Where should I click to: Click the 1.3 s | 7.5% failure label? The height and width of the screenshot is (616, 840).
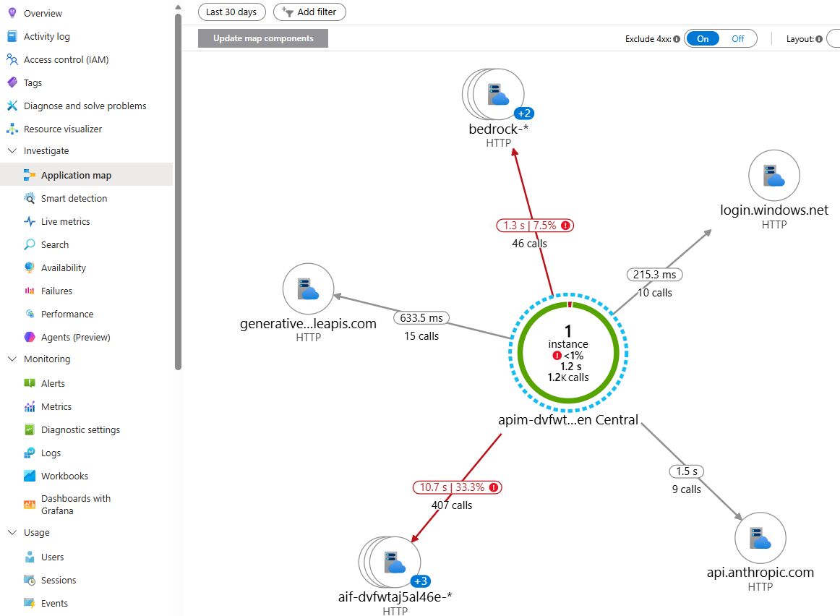(535, 226)
